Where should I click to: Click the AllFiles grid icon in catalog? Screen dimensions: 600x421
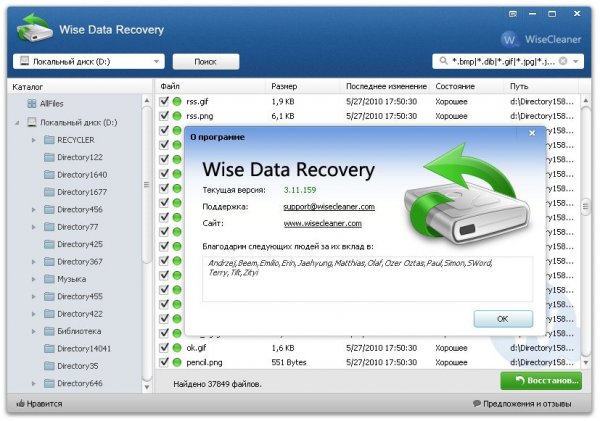pos(32,104)
